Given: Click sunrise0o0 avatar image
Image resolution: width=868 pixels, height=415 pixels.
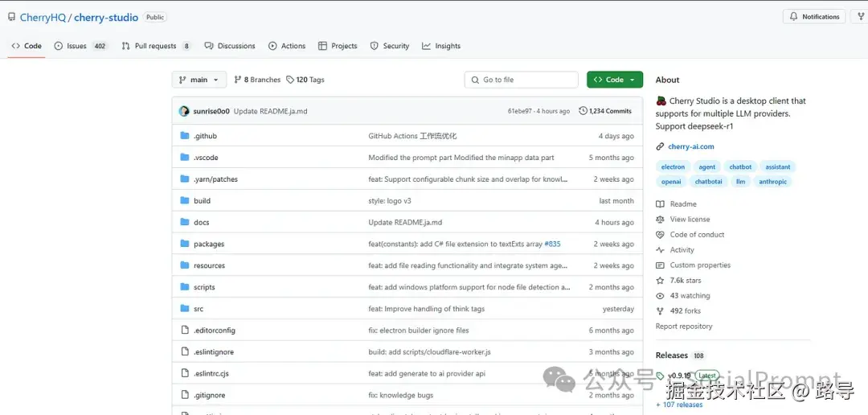Looking at the screenshot, I should coord(184,111).
